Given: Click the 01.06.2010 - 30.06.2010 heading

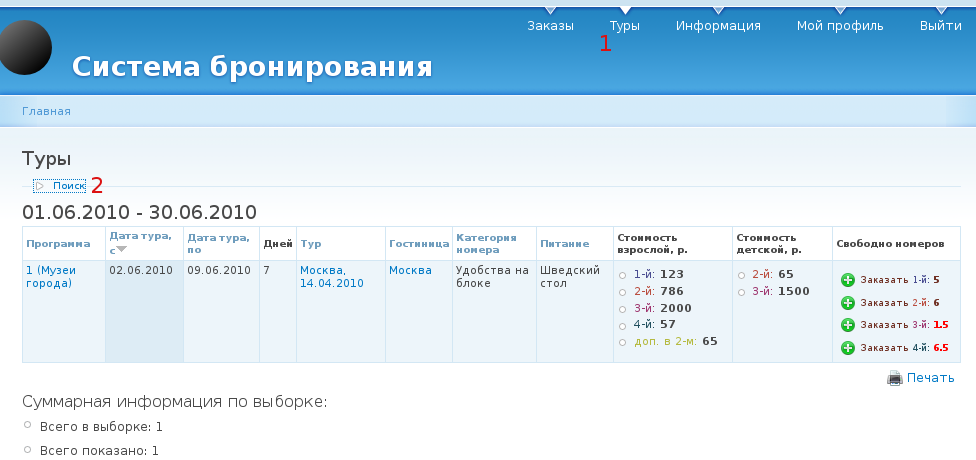Looking at the screenshot, I should tap(139, 212).
